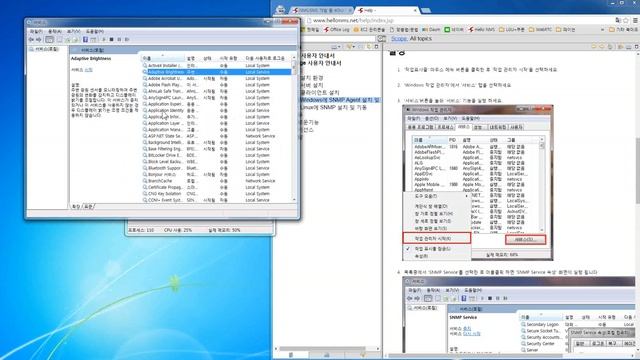Image resolution: width=640 pixels, height=360 pixels.
Task: Click the Pause Service icon
Action: coord(119,40)
